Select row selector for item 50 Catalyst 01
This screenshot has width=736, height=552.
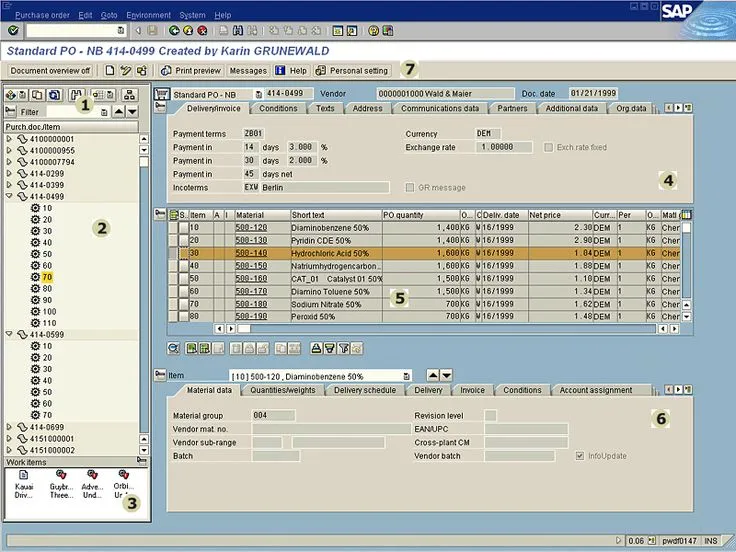(x=173, y=278)
